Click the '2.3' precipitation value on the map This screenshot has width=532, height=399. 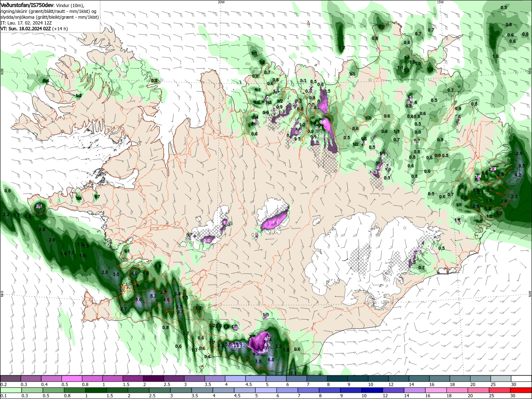click(x=514, y=197)
